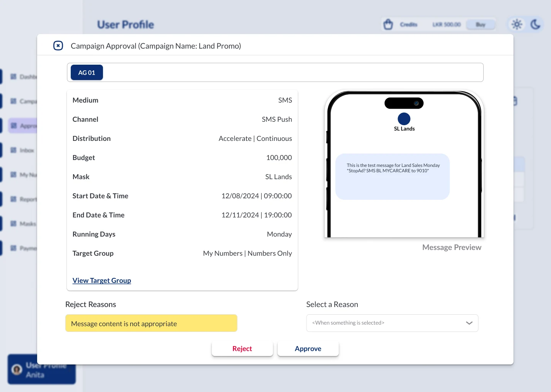This screenshot has height=392, width=551.
Task: Click the '12/08/2024 | 09:00:00' start date value
Action: point(257,196)
